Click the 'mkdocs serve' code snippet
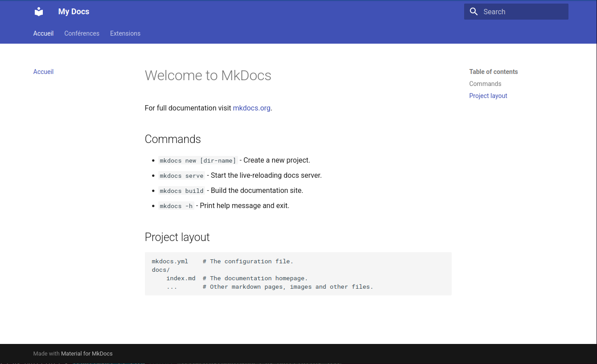 181,176
